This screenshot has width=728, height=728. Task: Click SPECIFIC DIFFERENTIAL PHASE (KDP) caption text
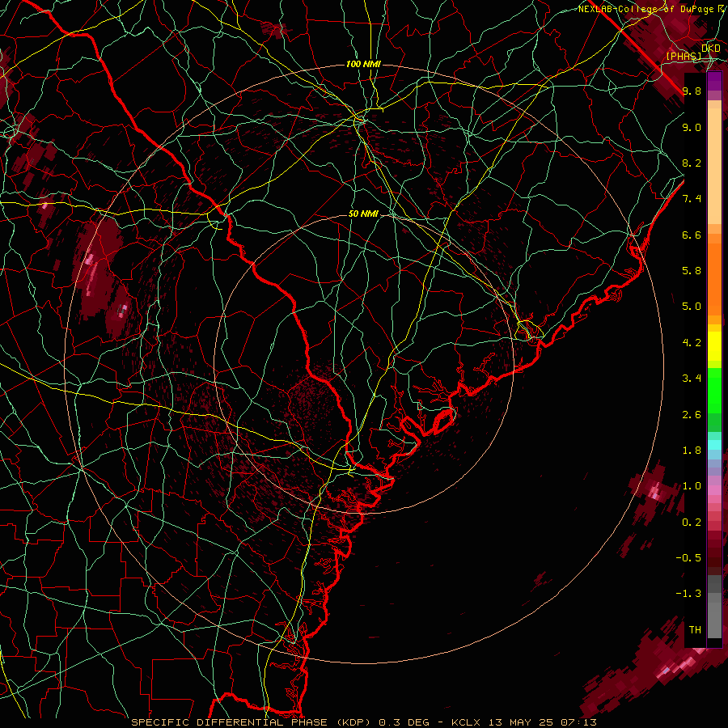tap(253, 722)
